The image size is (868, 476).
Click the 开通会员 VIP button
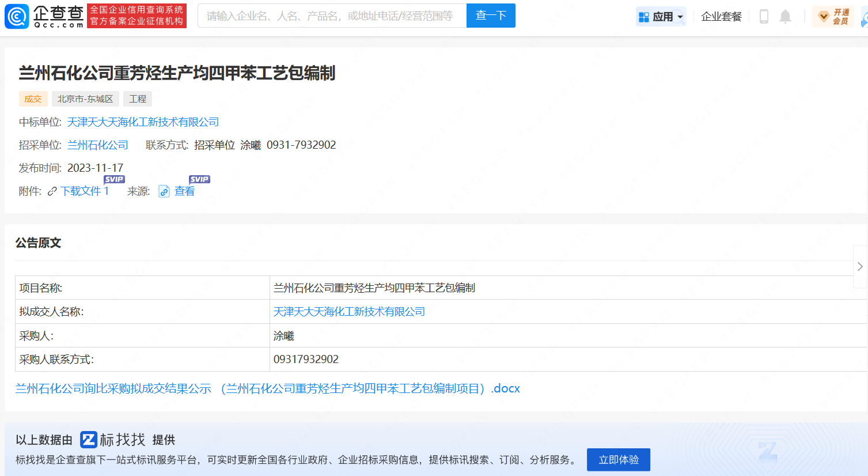point(833,17)
